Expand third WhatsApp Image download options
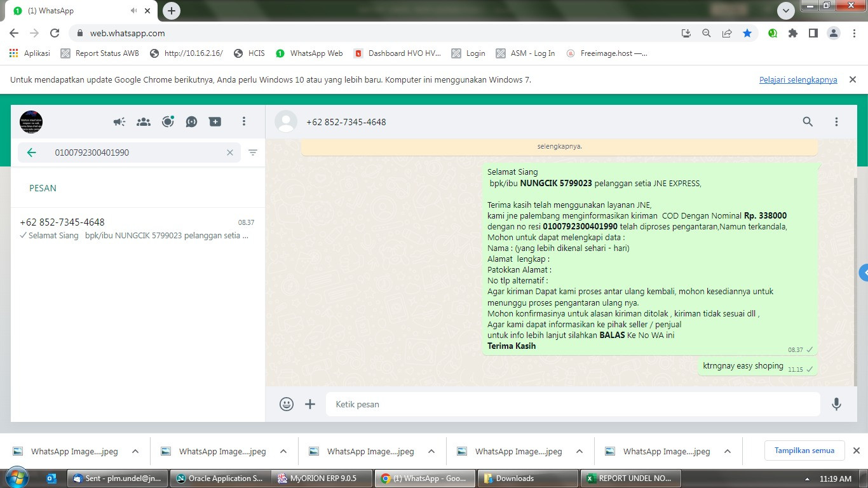Viewport: 868px width, 488px height. click(x=431, y=452)
